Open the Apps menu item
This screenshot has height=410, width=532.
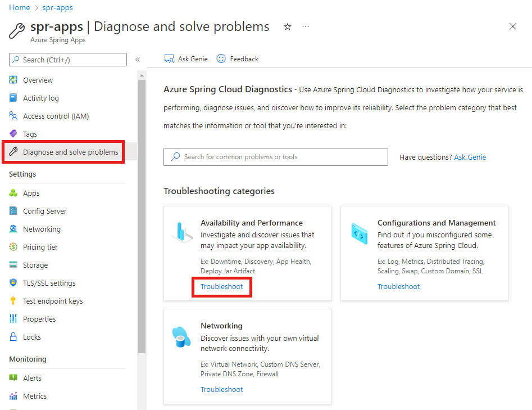pyautogui.click(x=31, y=193)
